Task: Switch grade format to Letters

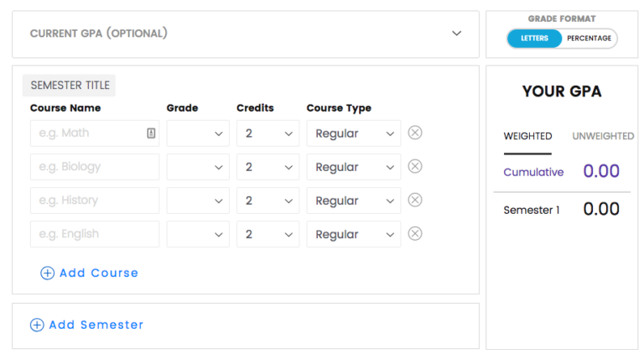Action: [x=534, y=39]
